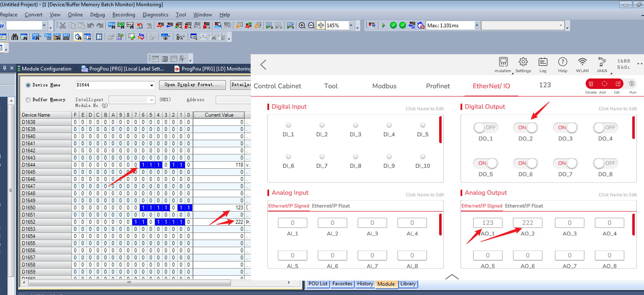644x295 pixels.
Task: Click the AO_1 value field showing 123
Action: coord(487,223)
